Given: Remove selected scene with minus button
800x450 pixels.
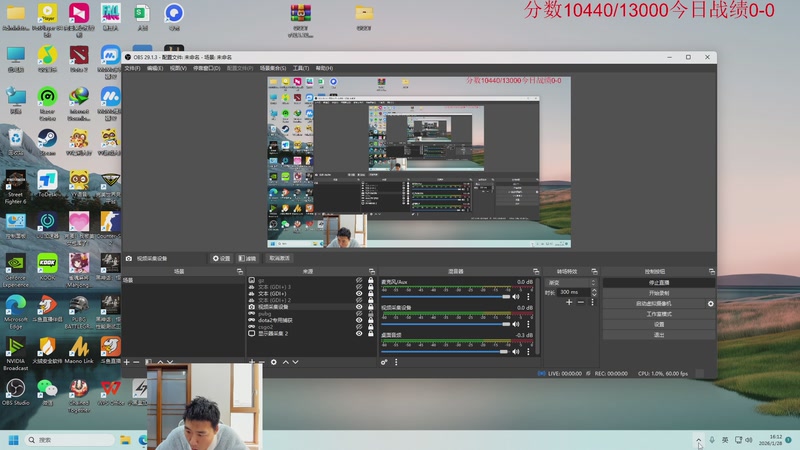Looking at the screenshot, I should 136,362.
